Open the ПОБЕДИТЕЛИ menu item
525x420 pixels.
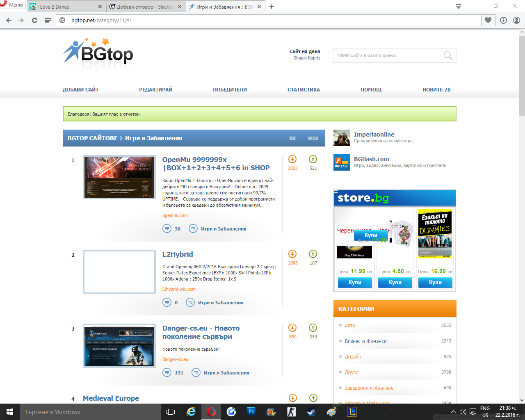click(230, 89)
